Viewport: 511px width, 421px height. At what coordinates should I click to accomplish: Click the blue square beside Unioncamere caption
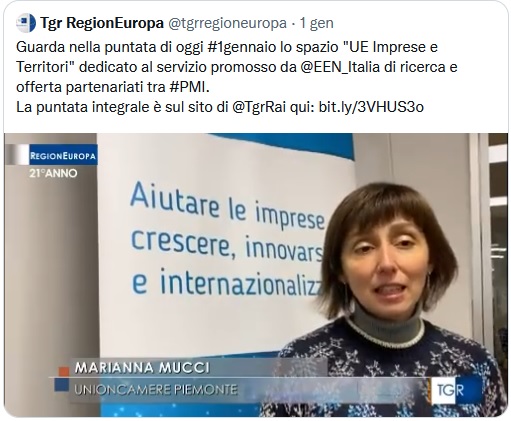point(61,384)
